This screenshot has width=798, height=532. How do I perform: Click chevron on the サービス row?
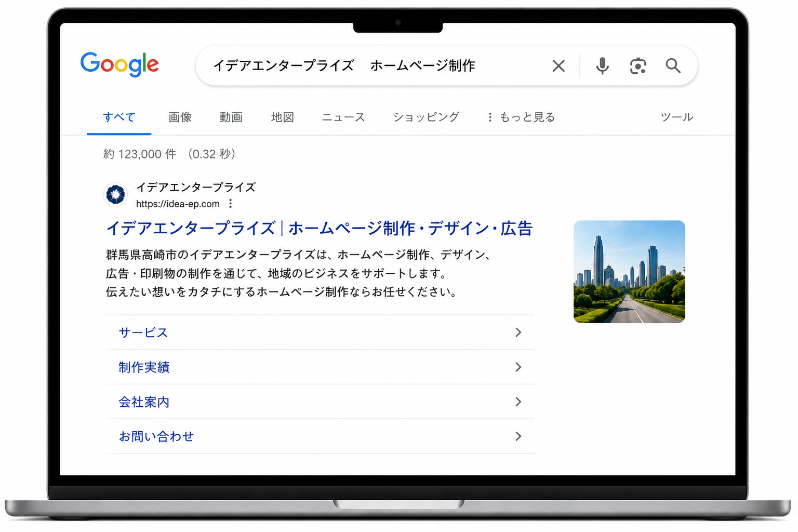[x=518, y=332]
